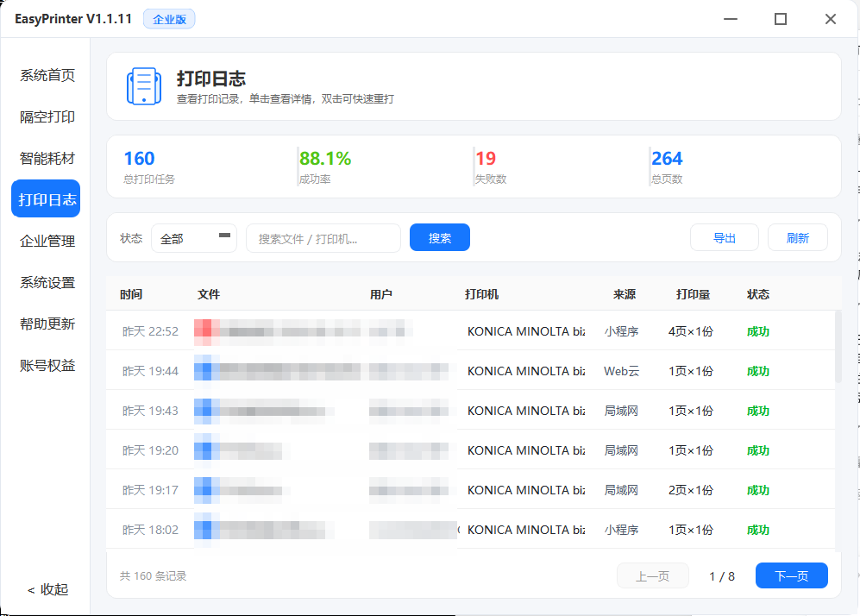Click the 时间 column header
The width and height of the screenshot is (860, 616).
(x=131, y=294)
